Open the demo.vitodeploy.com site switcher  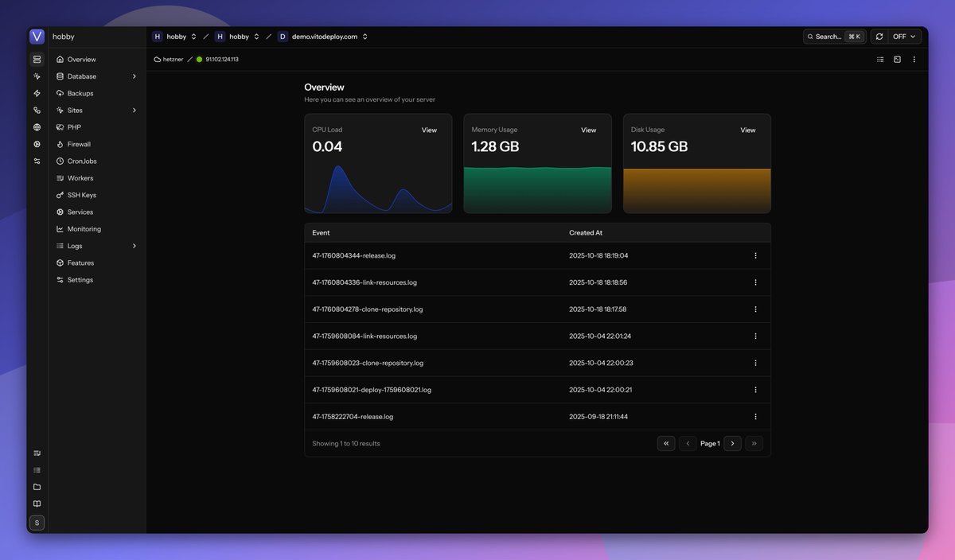323,37
